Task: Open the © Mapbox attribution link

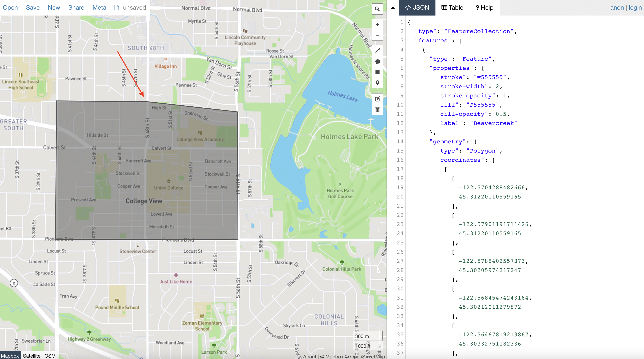Action: coord(332,357)
